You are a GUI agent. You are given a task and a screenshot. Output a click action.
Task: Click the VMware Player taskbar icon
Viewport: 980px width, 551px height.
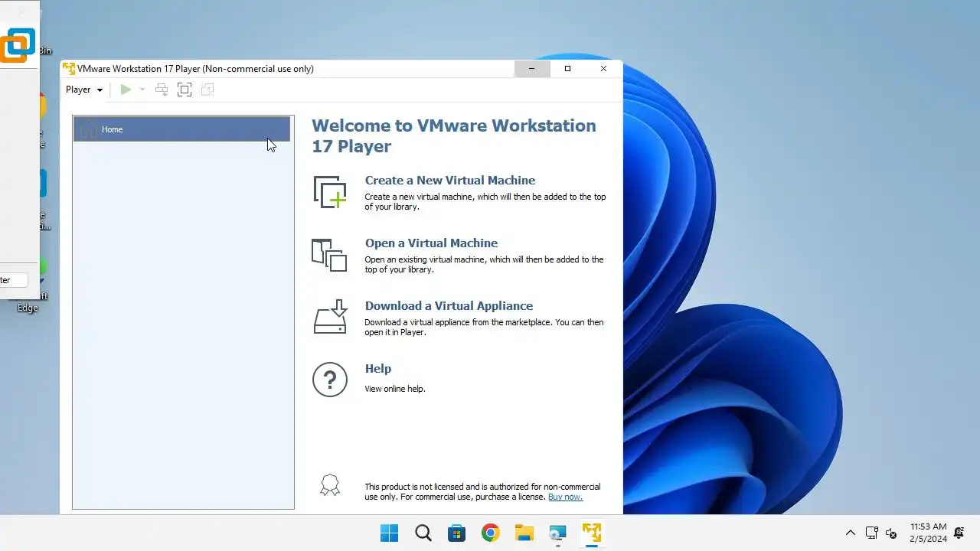(592, 533)
